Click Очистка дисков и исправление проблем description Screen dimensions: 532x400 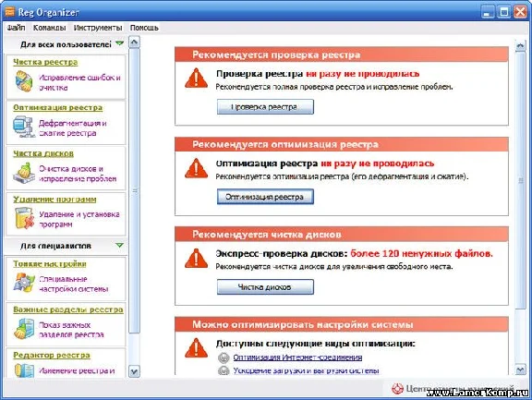[x=78, y=174]
